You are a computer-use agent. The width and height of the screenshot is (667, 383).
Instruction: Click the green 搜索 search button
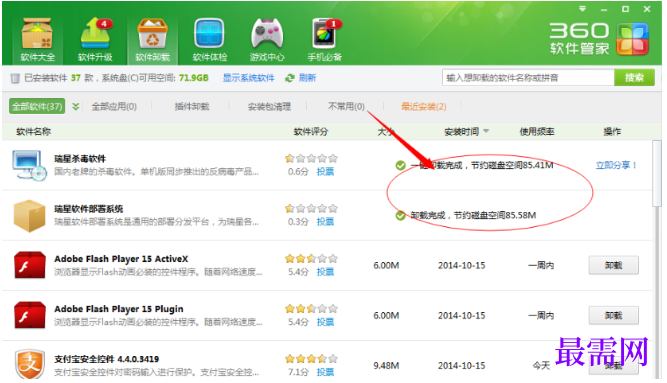tap(634, 77)
